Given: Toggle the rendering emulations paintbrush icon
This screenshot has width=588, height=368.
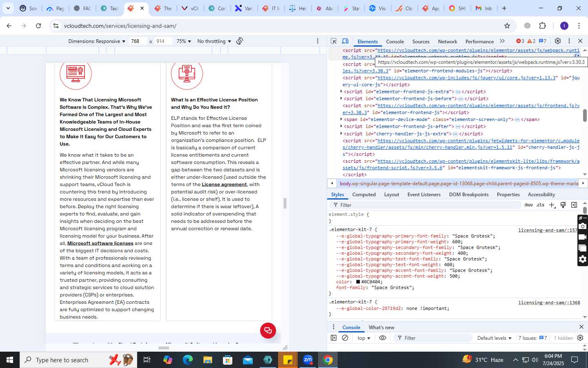Looking at the screenshot, I should [563, 205].
